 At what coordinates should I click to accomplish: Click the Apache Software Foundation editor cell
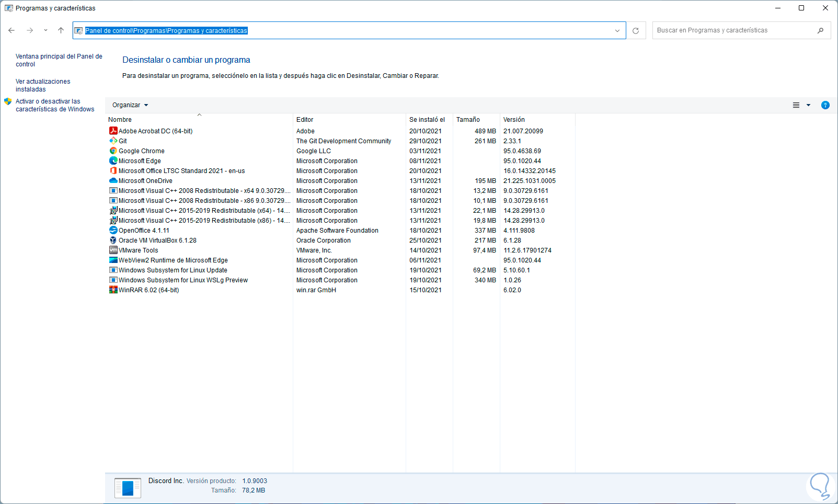pos(337,231)
